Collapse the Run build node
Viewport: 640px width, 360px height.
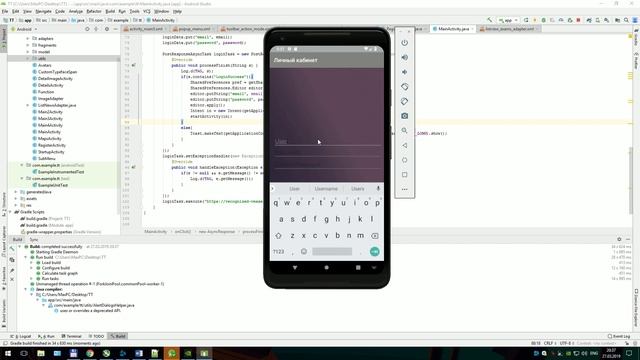[26, 257]
